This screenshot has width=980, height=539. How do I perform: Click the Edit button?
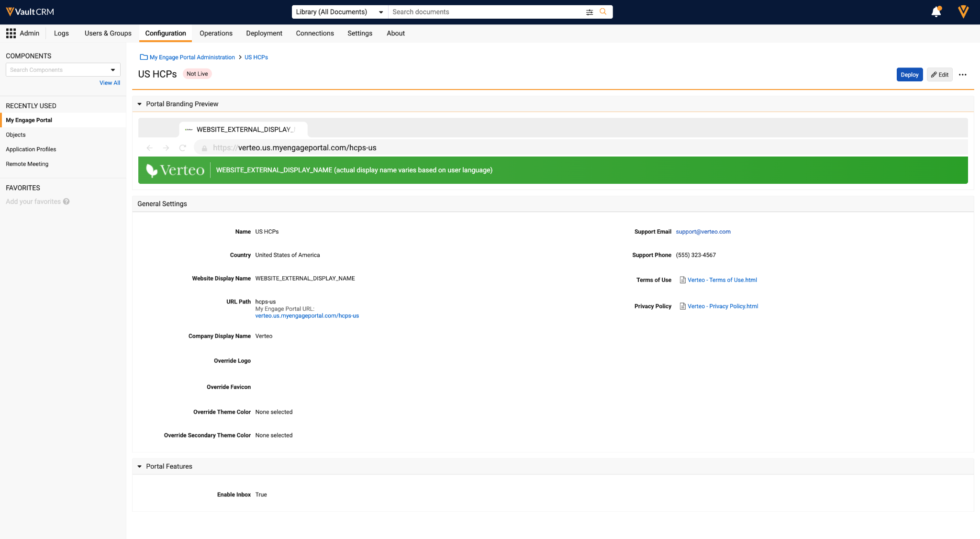[940, 75]
